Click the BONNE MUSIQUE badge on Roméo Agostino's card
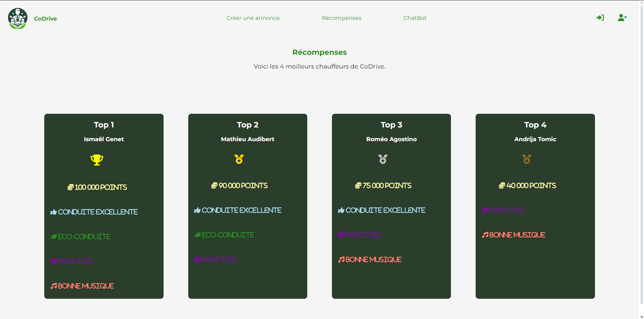The image size is (644, 319). click(369, 259)
